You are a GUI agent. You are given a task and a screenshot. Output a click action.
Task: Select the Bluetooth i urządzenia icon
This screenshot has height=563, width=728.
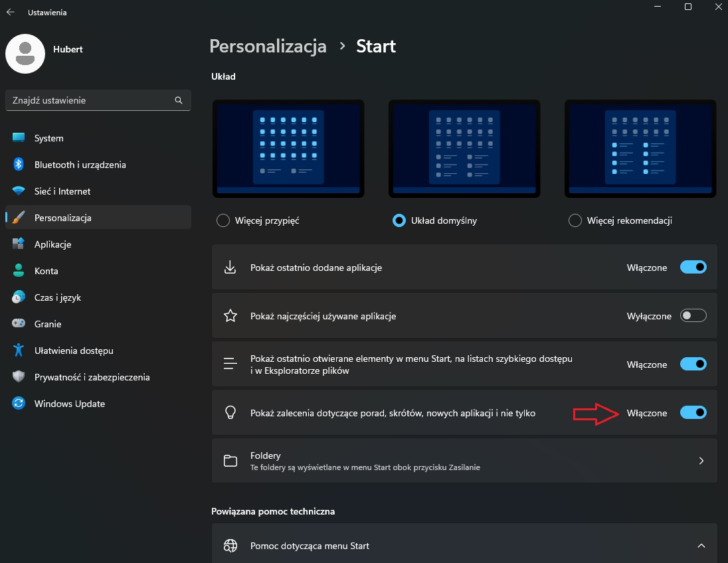point(18,164)
